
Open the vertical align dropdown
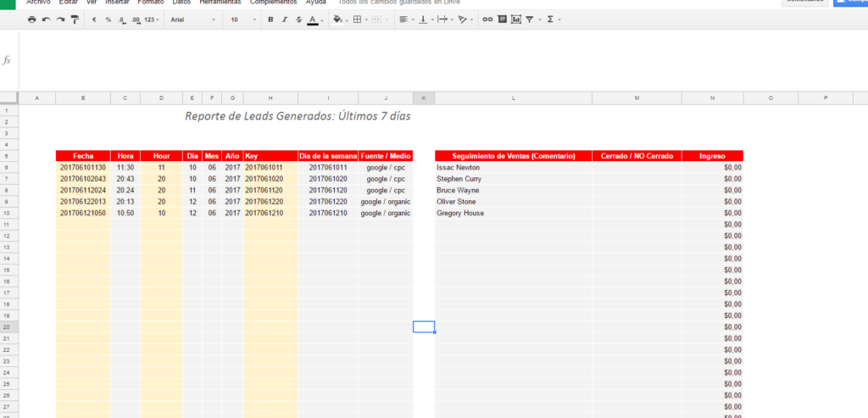(x=426, y=20)
